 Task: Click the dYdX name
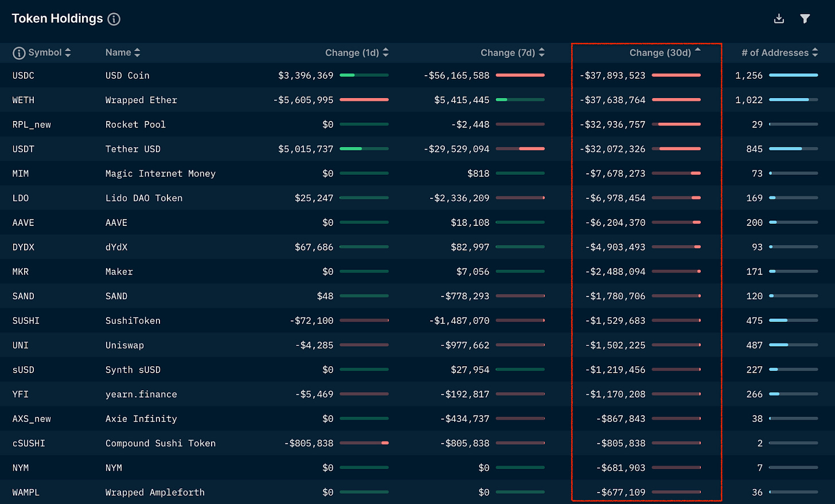[x=116, y=247]
